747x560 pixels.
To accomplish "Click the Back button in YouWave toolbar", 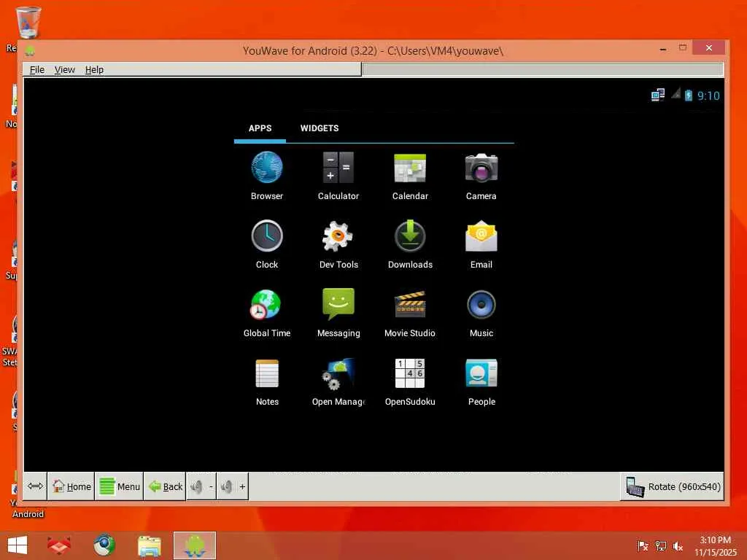I will pyautogui.click(x=165, y=486).
